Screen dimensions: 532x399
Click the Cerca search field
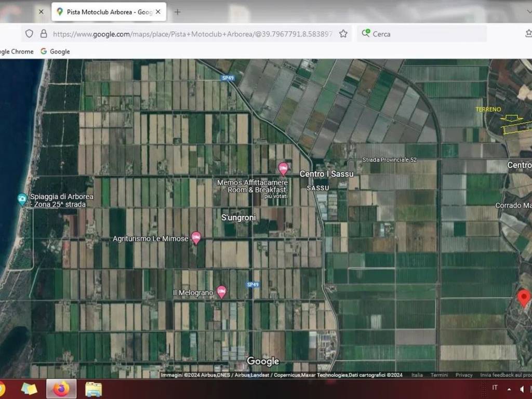click(x=426, y=34)
